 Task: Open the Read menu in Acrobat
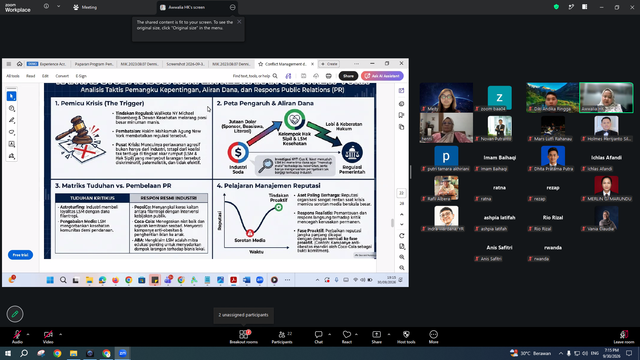pos(31,76)
